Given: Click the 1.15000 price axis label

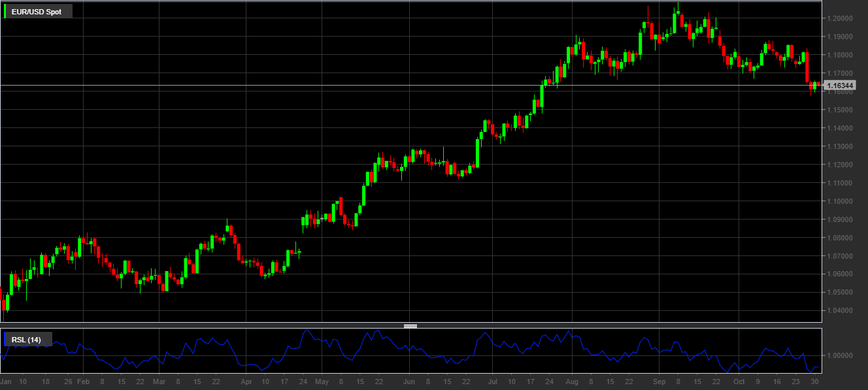Looking at the screenshot, I should (x=841, y=110).
